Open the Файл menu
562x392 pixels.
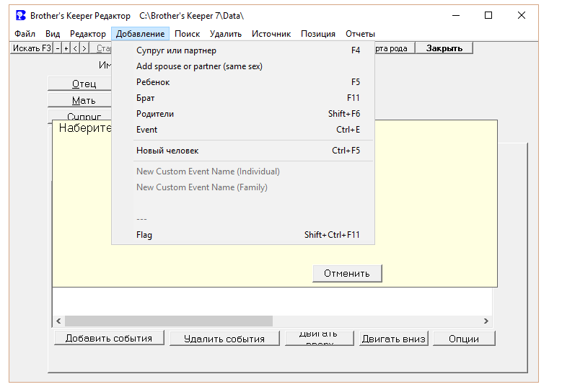25,34
